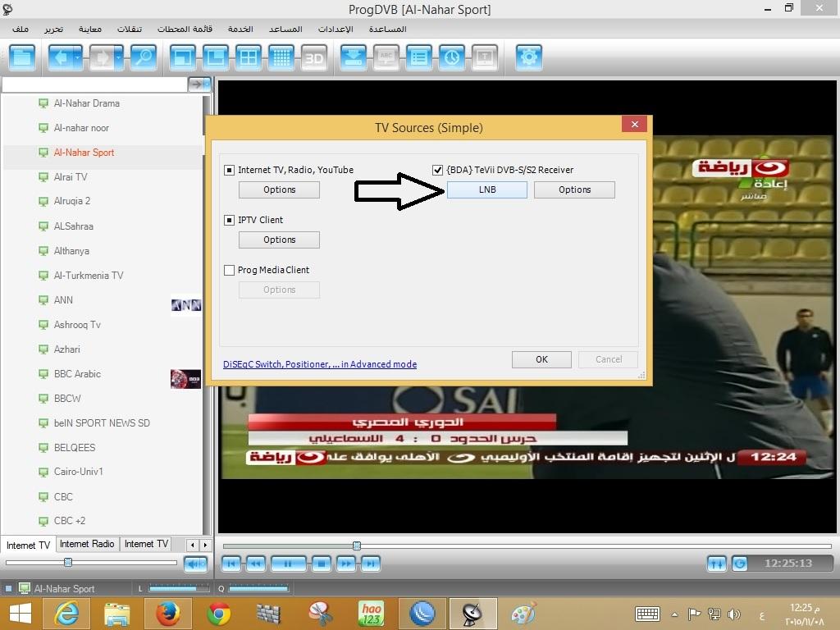This screenshot has width=840, height=630.
Task: Go forward to the next channel arrow
Action: tap(102, 57)
